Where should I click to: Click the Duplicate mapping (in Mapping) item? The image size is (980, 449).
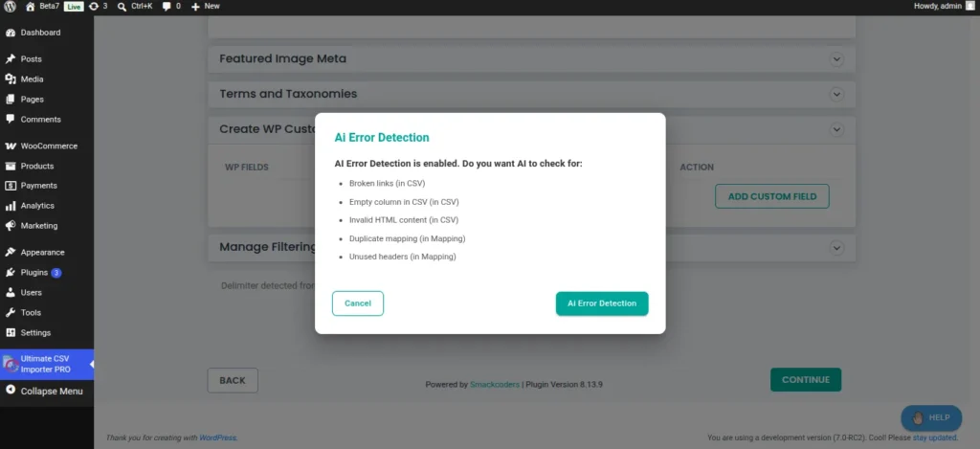(x=407, y=238)
